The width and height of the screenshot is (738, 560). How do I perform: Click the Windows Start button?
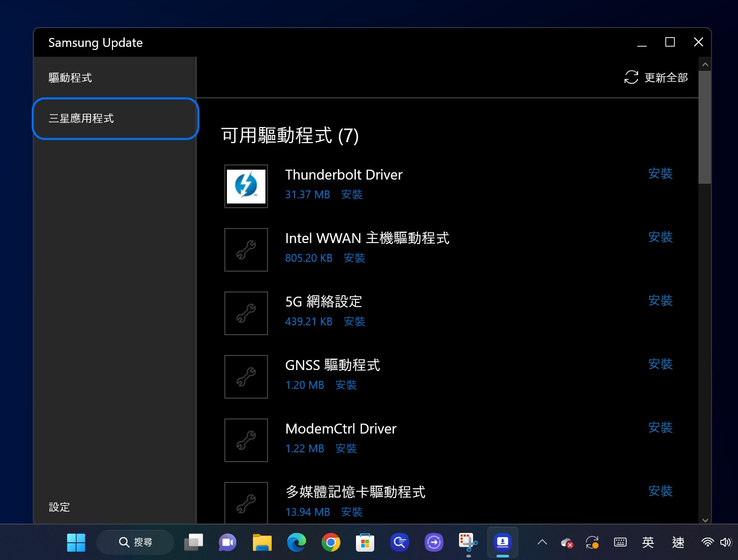pyautogui.click(x=76, y=542)
